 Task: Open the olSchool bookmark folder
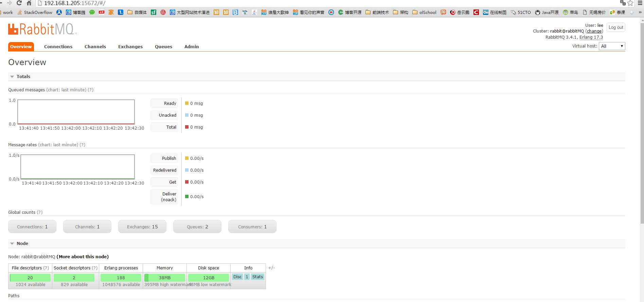pos(424,12)
